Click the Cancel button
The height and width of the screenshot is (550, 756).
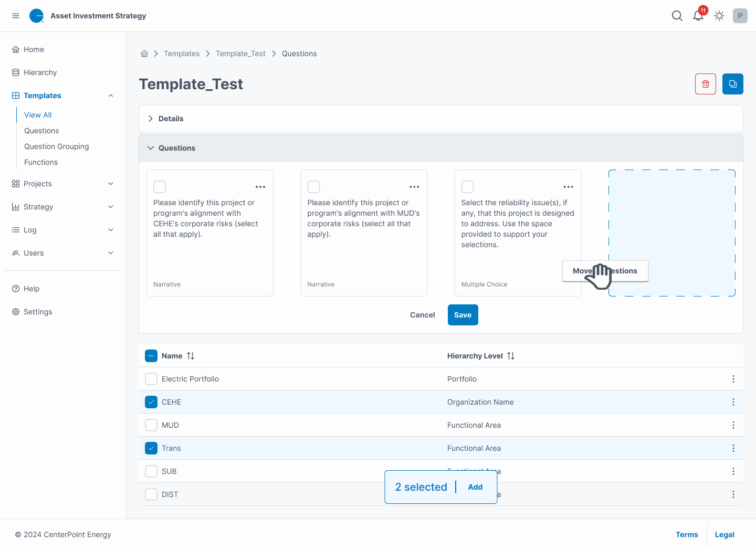[x=423, y=315]
